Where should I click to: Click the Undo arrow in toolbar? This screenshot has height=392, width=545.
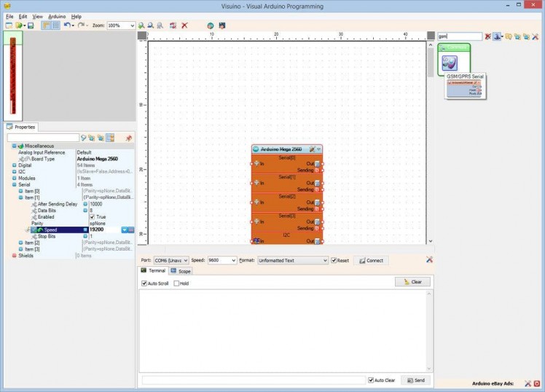(x=66, y=26)
